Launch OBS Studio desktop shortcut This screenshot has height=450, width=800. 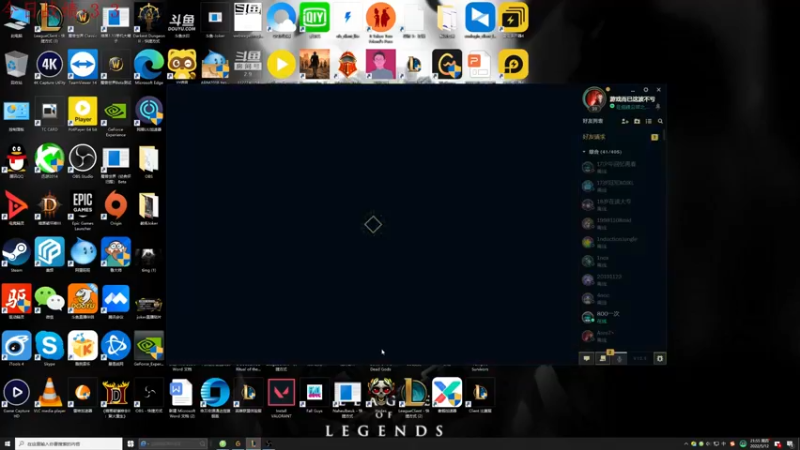pos(83,159)
